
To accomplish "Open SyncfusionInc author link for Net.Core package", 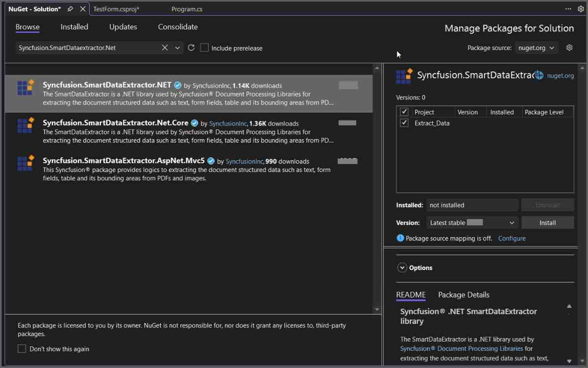I will tap(228, 123).
